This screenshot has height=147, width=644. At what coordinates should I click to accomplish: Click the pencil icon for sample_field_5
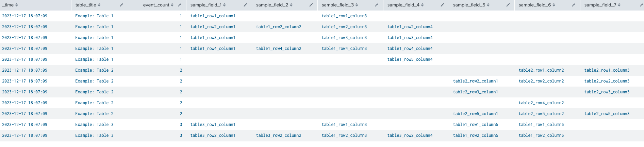[x=508, y=5]
